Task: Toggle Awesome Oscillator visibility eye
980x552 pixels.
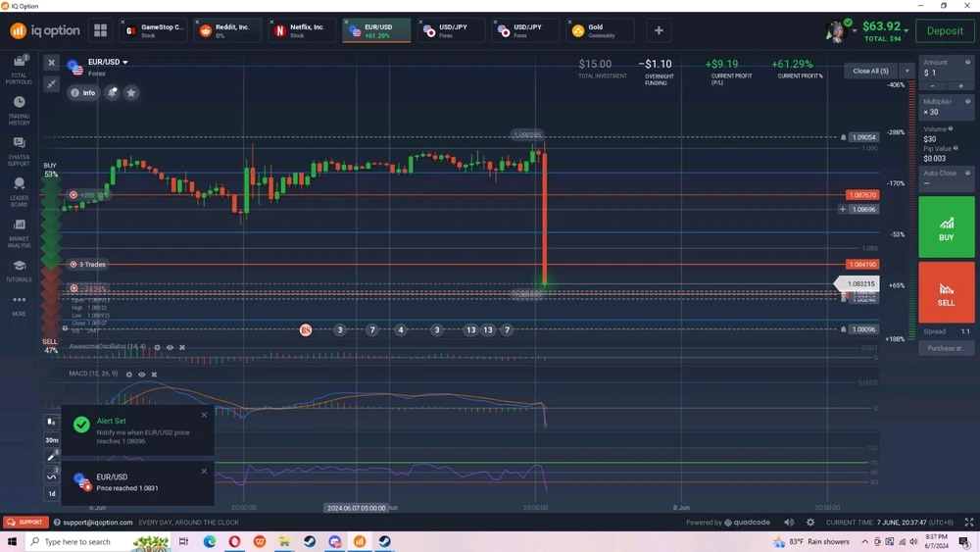Action: click(x=170, y=347)
